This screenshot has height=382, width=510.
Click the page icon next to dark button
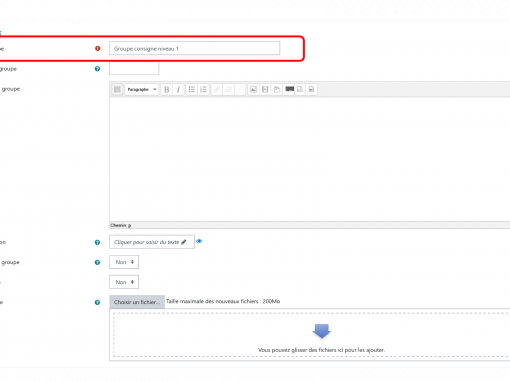(x=300, y=89)
